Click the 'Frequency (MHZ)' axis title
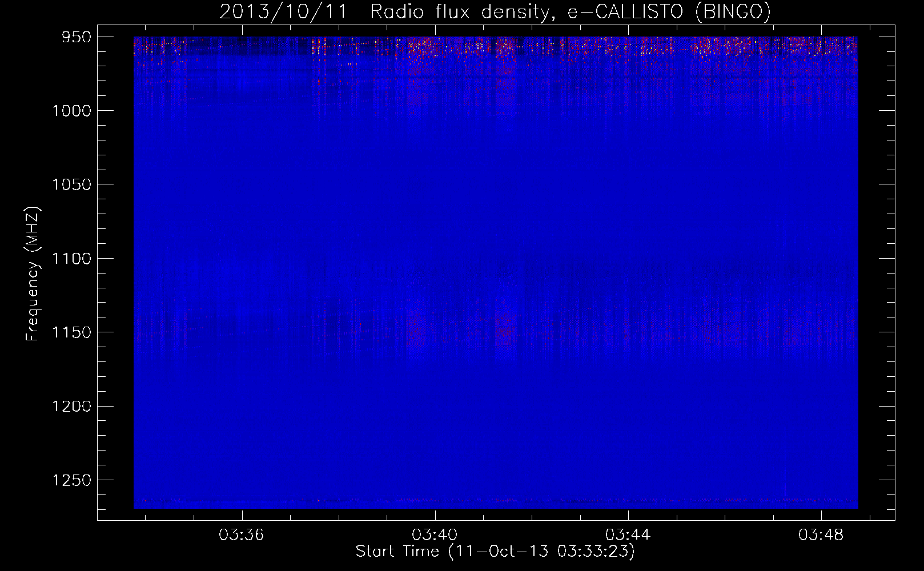Image resolution: width=924 pixels, height=571 pixels. pyautogui.click(x=33, y=274)
